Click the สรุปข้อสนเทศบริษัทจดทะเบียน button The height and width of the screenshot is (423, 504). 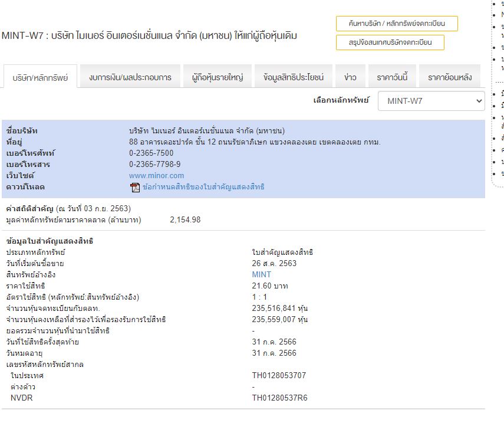(x=390, y=42)
